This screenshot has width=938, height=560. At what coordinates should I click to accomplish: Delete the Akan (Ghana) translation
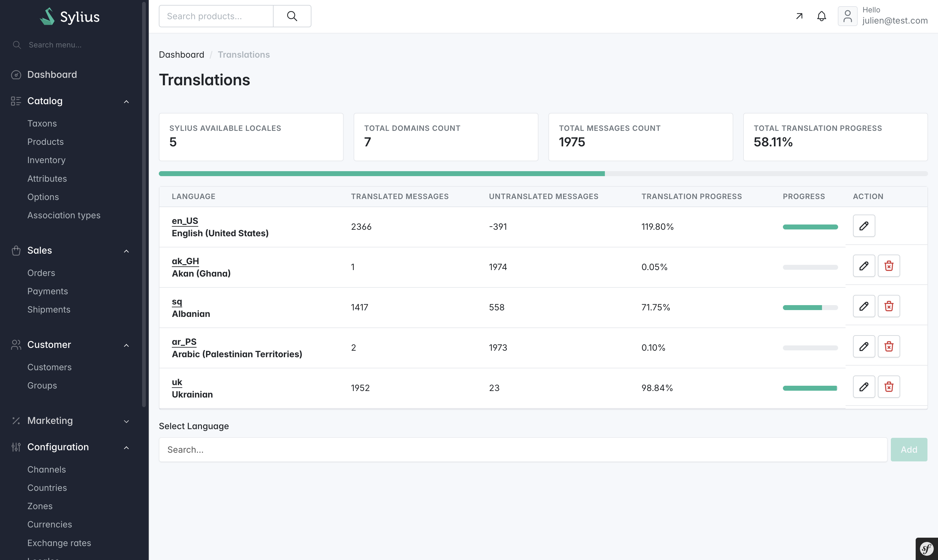coord(889,266)
